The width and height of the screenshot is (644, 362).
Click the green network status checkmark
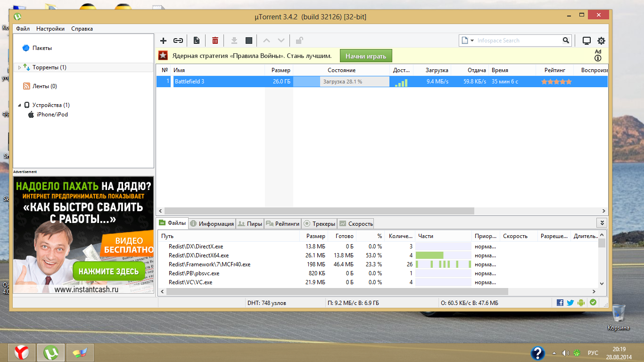coord(593,303)
